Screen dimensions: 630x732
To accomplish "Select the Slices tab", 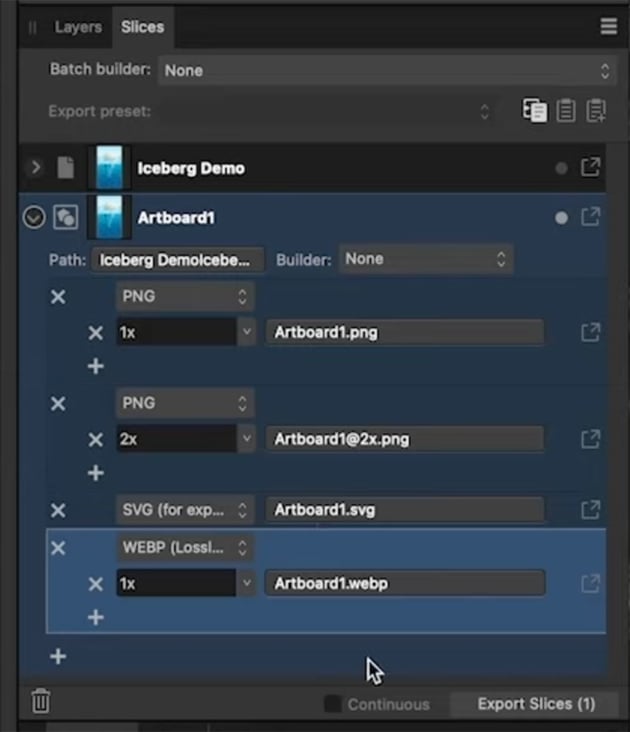I will 142,27.
